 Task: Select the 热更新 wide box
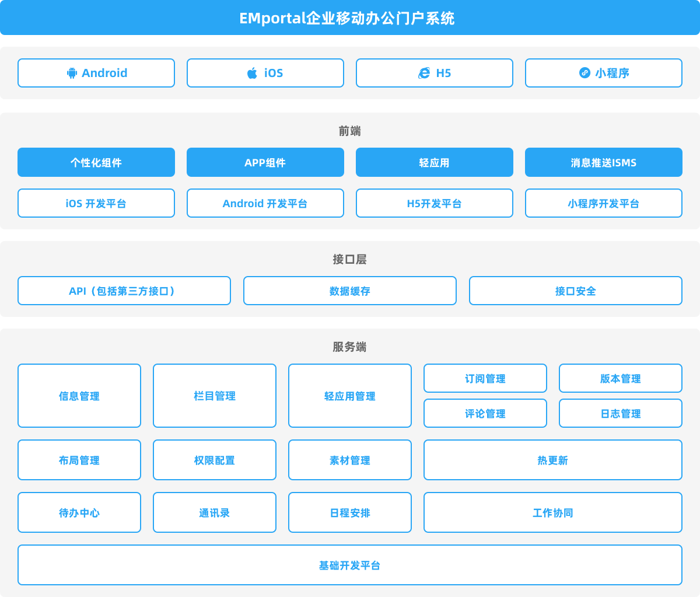553,460
